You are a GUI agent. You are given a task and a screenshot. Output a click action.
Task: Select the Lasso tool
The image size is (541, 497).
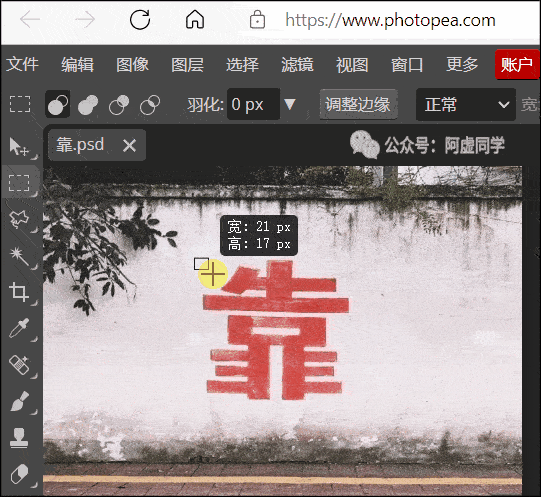19,219
